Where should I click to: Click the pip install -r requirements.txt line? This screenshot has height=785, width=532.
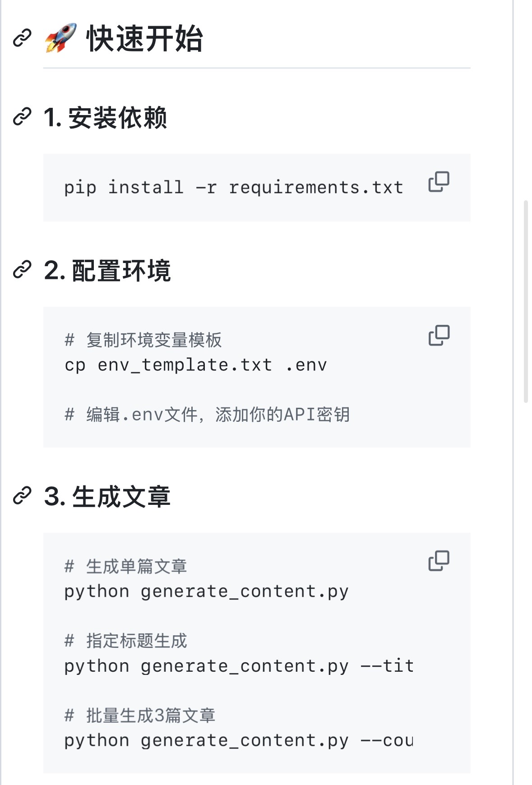pyautogui.click(x=234, y=187)
